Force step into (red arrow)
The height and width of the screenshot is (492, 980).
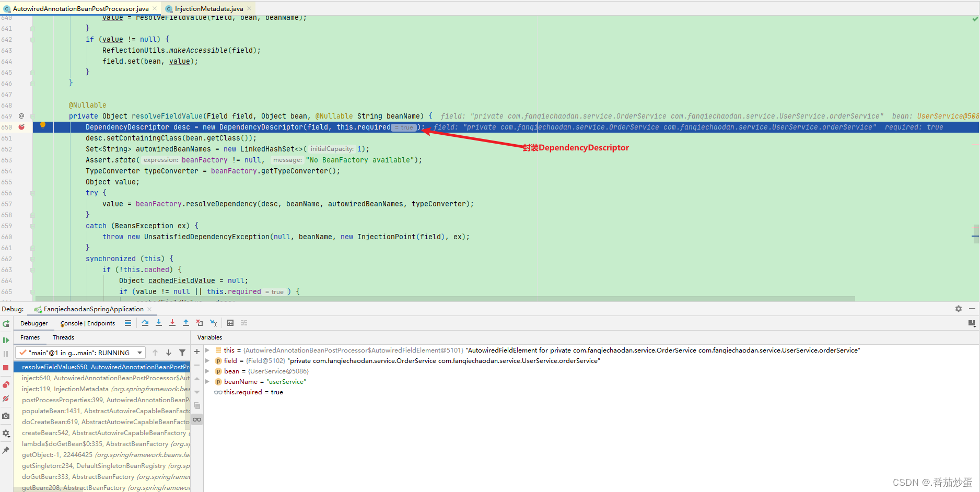point(172,323)
